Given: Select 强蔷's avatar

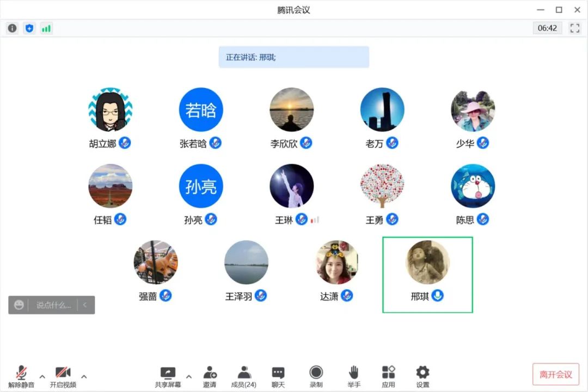Looking at the screenshot, I should (156, 262).
